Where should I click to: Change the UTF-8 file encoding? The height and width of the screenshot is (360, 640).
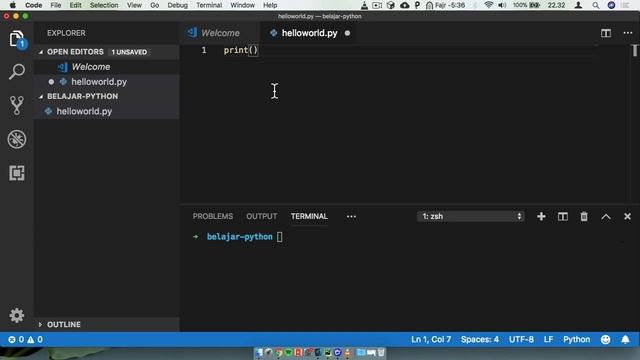tap(521, 340)
